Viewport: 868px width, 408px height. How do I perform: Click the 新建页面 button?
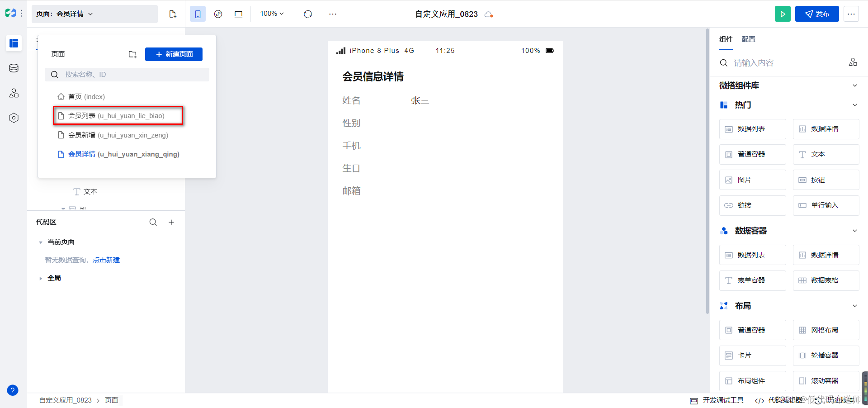(174, 54)
